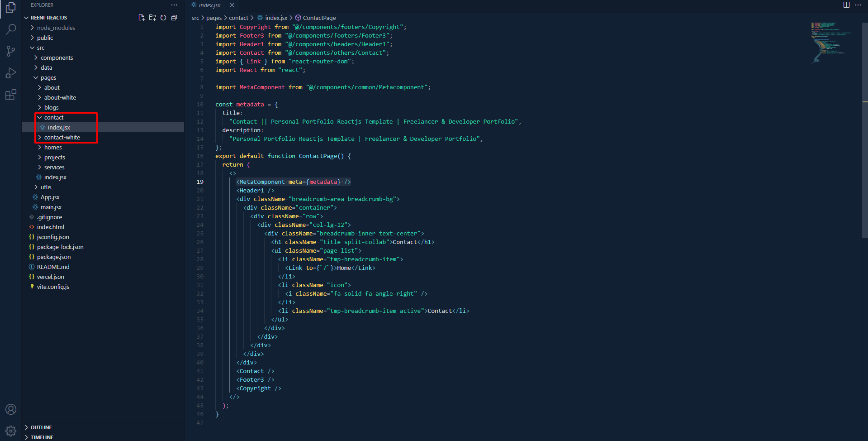Expand the components folder
The width and height of the screenshot is (868, 441).
click(57, 58)
